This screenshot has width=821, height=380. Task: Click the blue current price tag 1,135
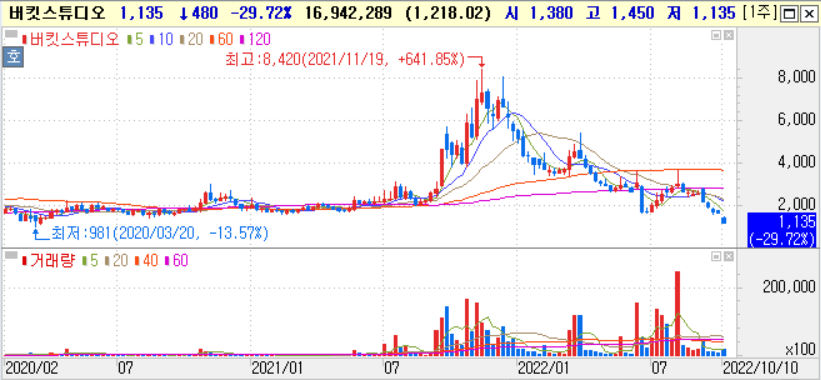click(781, 229)
